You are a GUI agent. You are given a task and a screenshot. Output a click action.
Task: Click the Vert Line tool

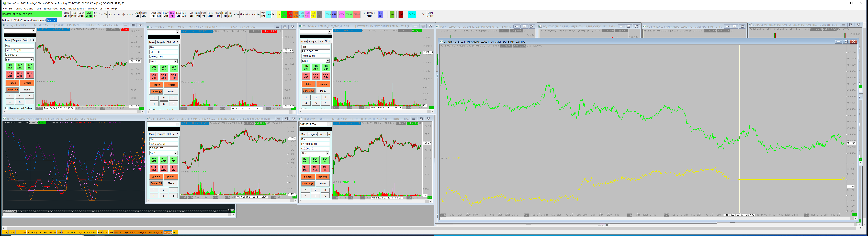[263, 14]
